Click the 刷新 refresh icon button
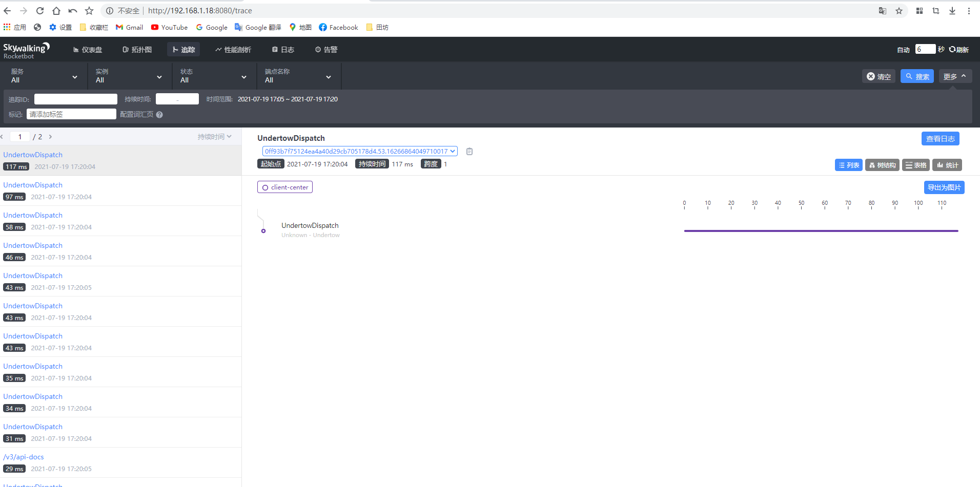The width and height of the screenshot is (980, 487). point(958,50)
